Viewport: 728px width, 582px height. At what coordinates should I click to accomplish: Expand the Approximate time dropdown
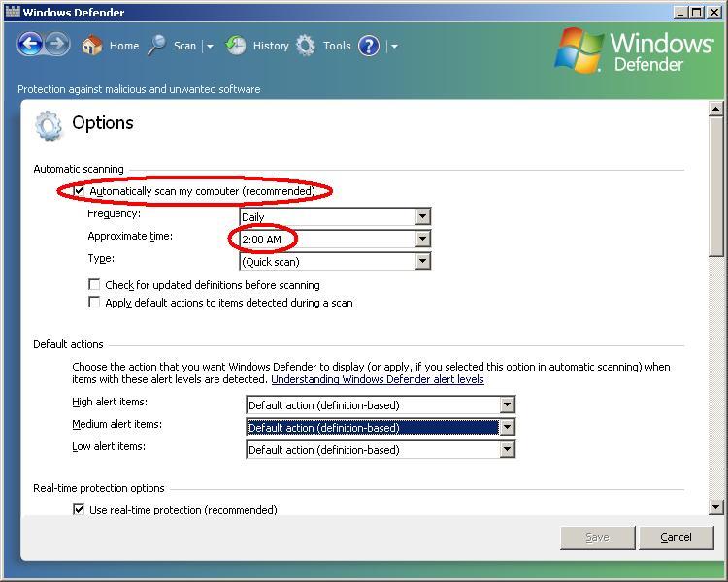click(x=422, y=239)
